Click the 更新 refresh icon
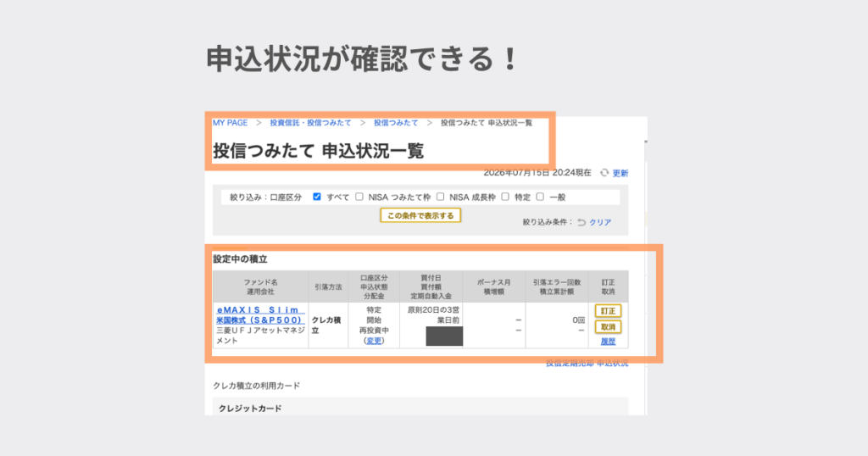Screen dimensions: 868x456 coord(604,173)
